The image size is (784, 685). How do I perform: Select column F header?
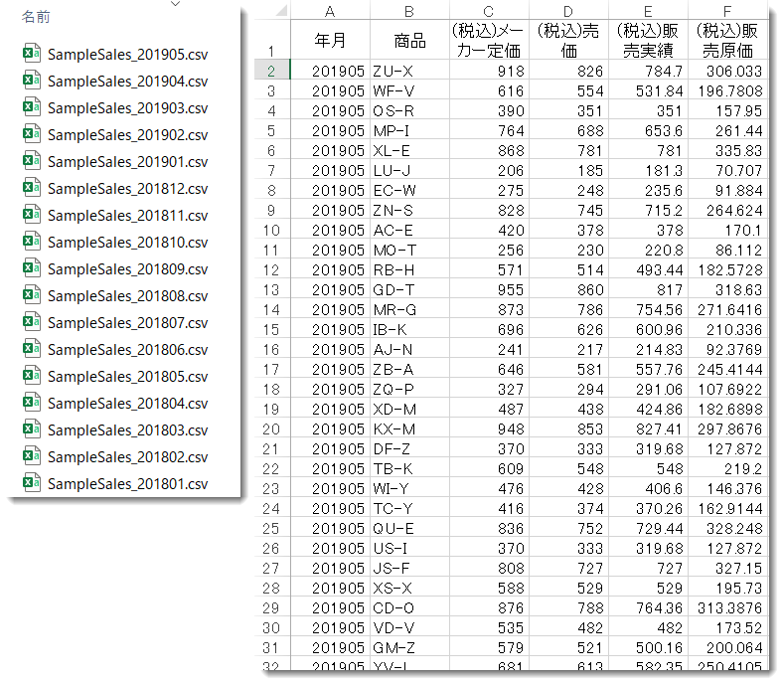pyautogui.click(x=727, y=11)
